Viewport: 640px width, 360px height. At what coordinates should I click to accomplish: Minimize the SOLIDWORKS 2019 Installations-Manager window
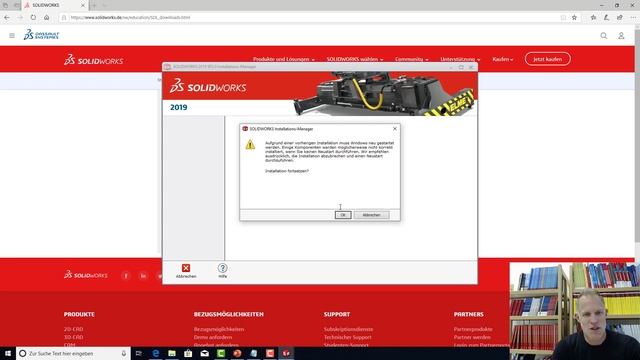[451, 67]
